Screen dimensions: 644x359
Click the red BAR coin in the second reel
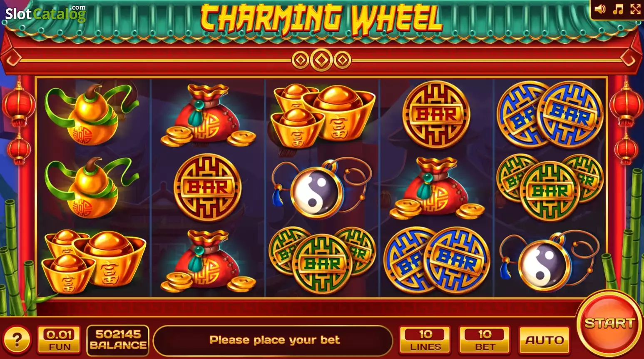click(207, 188)
